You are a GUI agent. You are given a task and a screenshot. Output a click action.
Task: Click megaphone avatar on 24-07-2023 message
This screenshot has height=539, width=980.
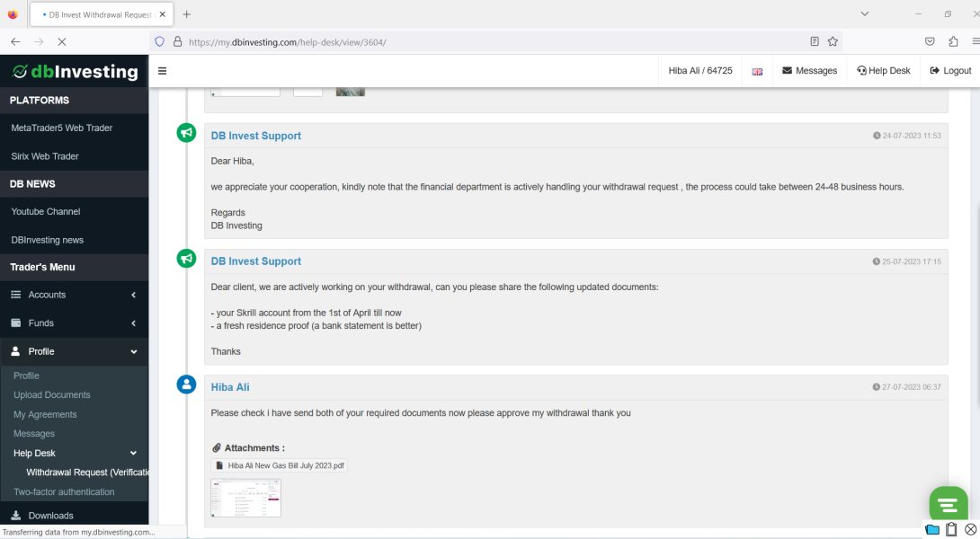(x=186, y=132)
